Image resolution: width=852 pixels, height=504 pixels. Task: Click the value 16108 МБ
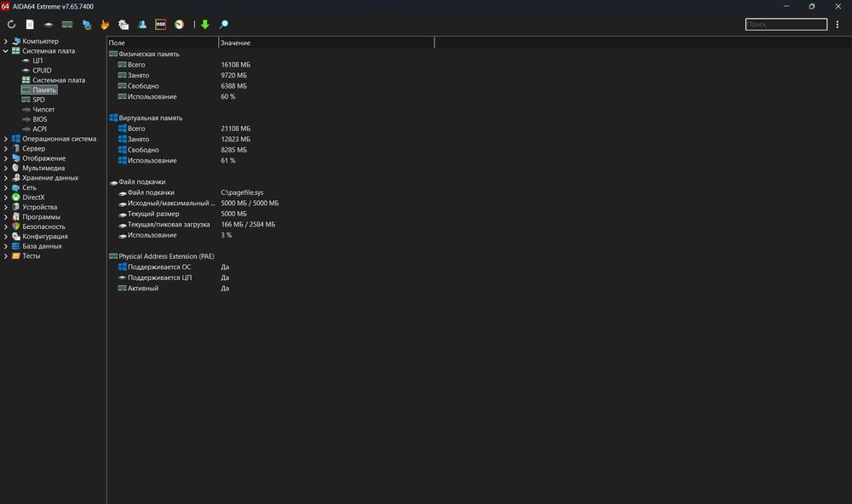(236, 66)
